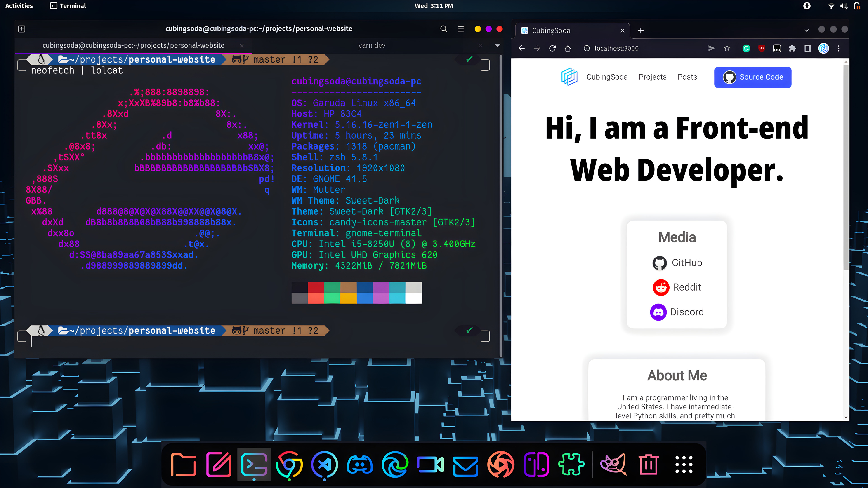Image resolution: width=868 pixels, height=488 pixels.
Task: Open Terminal from the dock
Action: click(x=254, y=465)
